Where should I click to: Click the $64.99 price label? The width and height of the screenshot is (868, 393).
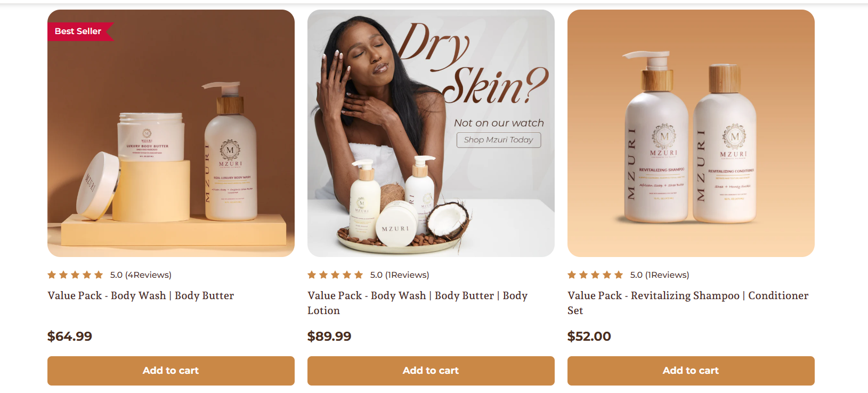pyautogui.click(x=70, y=336)
